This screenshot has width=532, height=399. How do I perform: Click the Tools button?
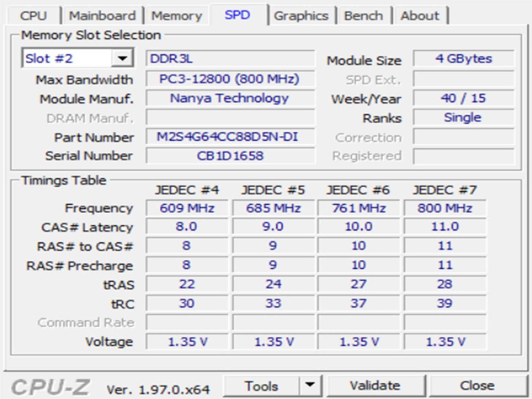261,386
